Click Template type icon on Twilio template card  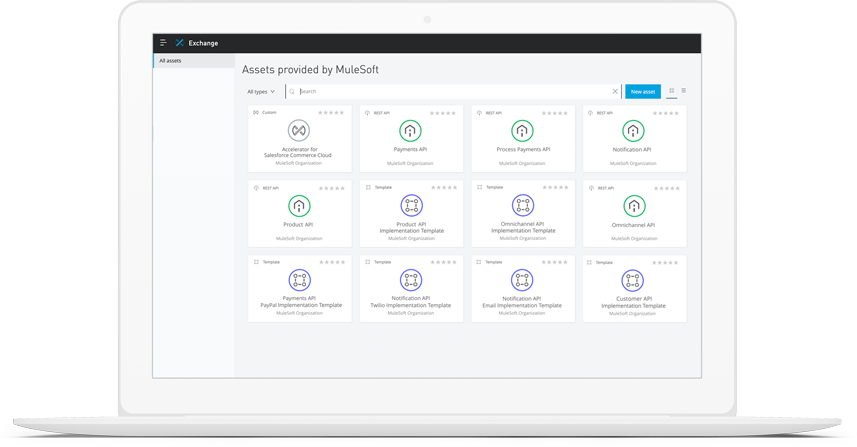click(x=368, y=262)
